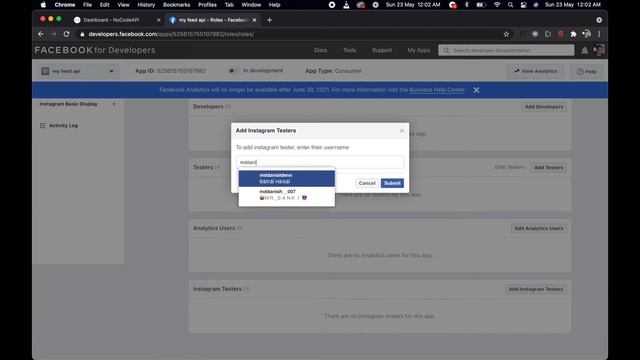Click the Add Analytics Users button

538,228
